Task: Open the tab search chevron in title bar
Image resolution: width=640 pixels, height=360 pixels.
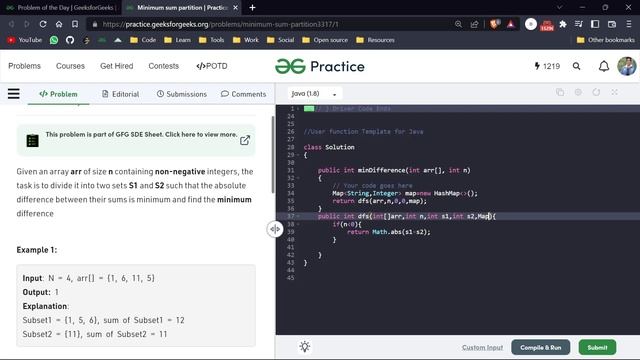Action: tap(560, 7)
